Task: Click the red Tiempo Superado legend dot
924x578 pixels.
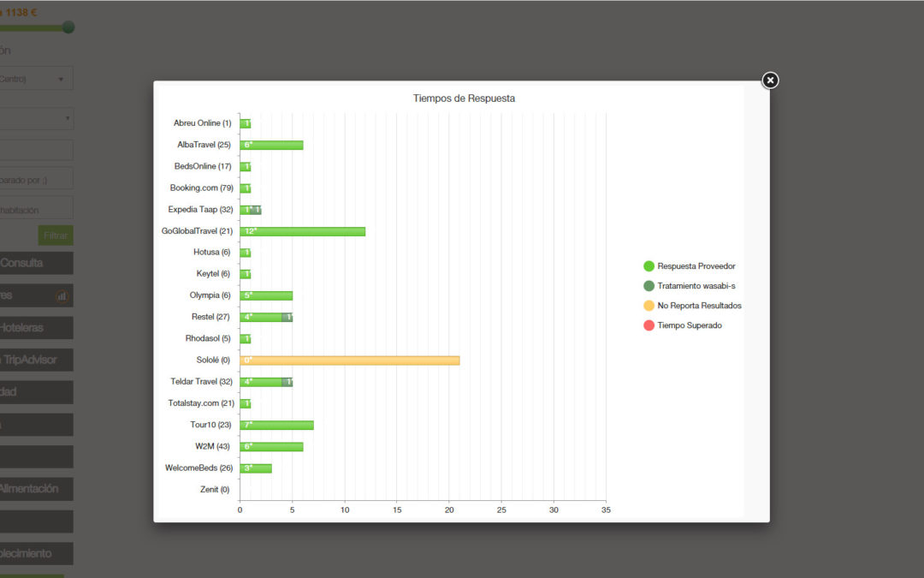Action: pos(649,325)
